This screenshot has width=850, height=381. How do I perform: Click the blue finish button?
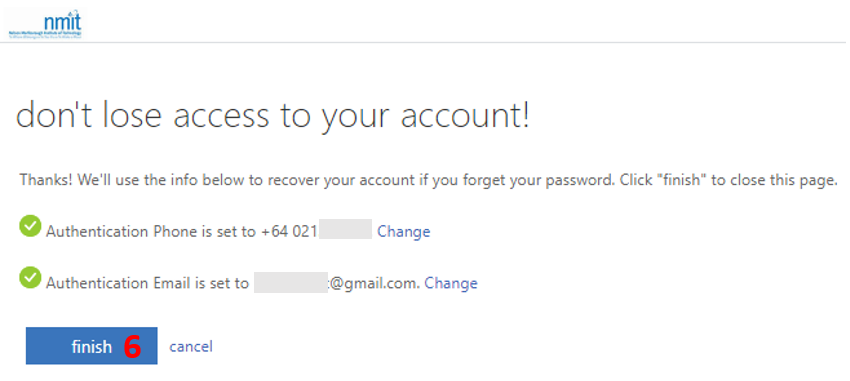coord(92,346)
